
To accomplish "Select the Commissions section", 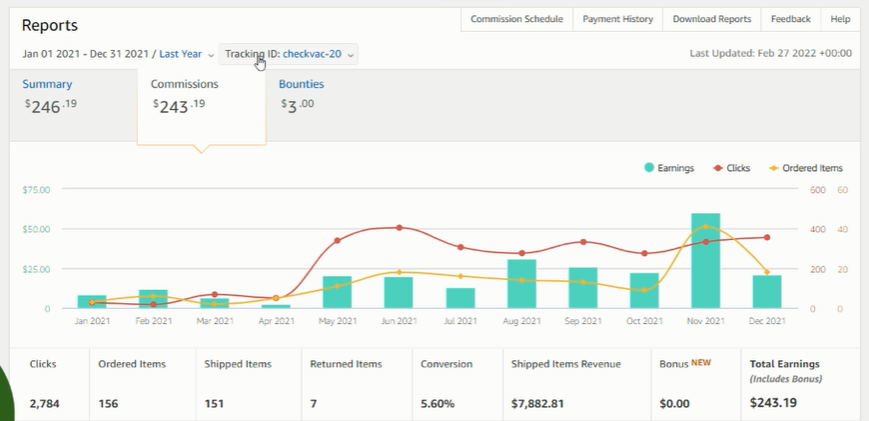I will click(x=202, y=107).
